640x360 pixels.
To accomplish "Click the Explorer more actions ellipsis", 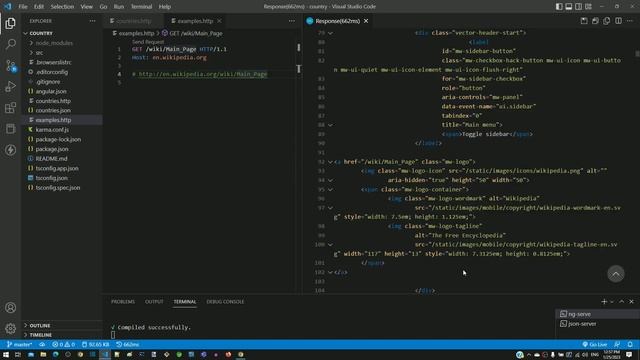I will (92, 21).
